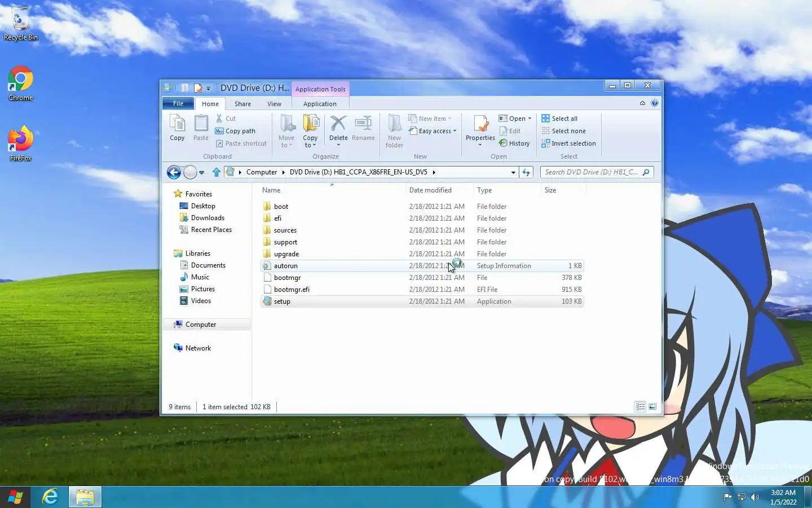This screenshot has width=812, height=508.
Task: Switch to the Home ribbon tab
Action: tap(210, 104)
